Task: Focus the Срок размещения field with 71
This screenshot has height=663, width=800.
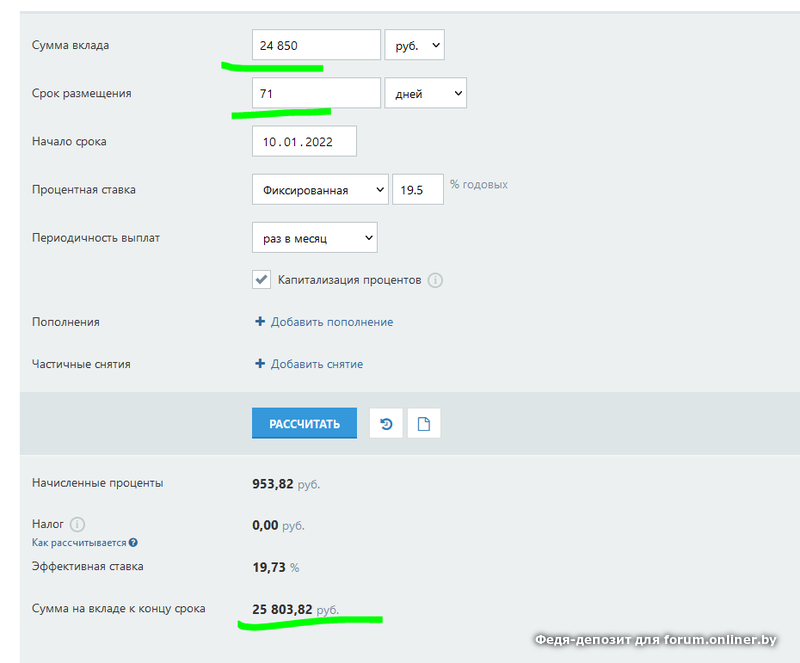Action: pyautogui.click(x=316, y=93)
